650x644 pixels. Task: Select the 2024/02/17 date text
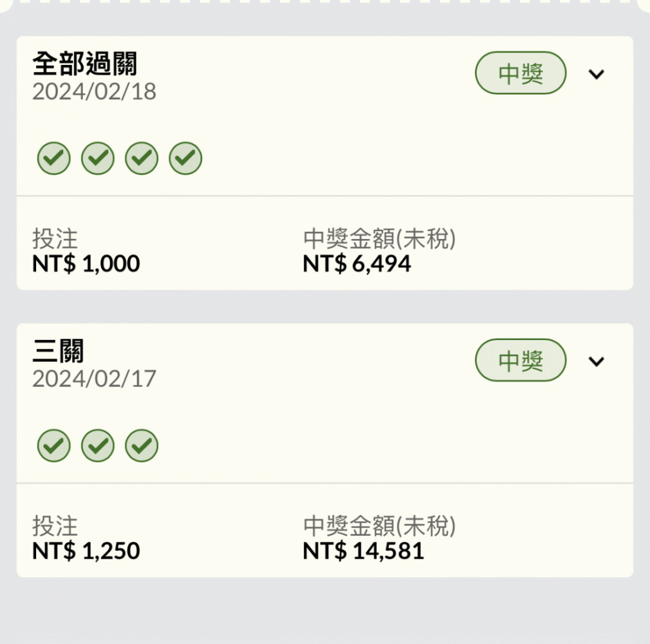[95, 379]
